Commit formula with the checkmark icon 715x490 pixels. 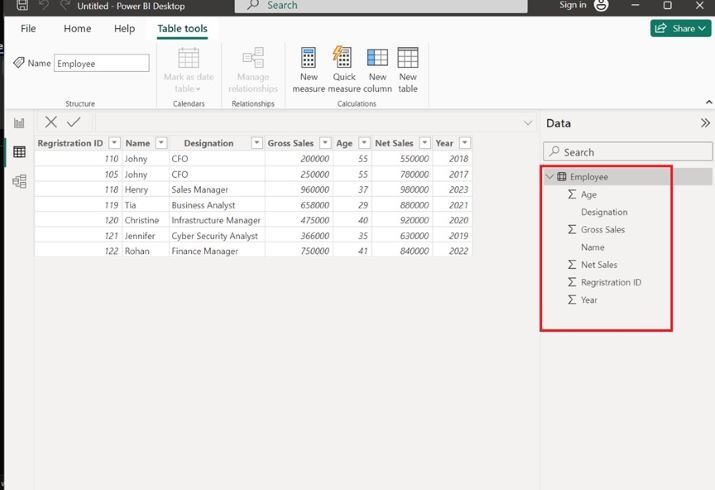(x=73, y=122)
